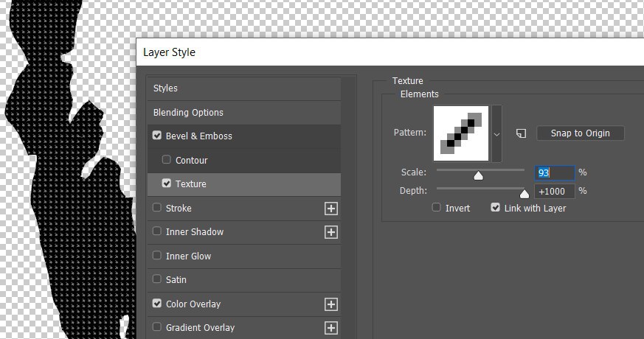Screen dimensions: 644x339
Task: Open the pattern picker dropdown arrow
Action: [496, 134]
